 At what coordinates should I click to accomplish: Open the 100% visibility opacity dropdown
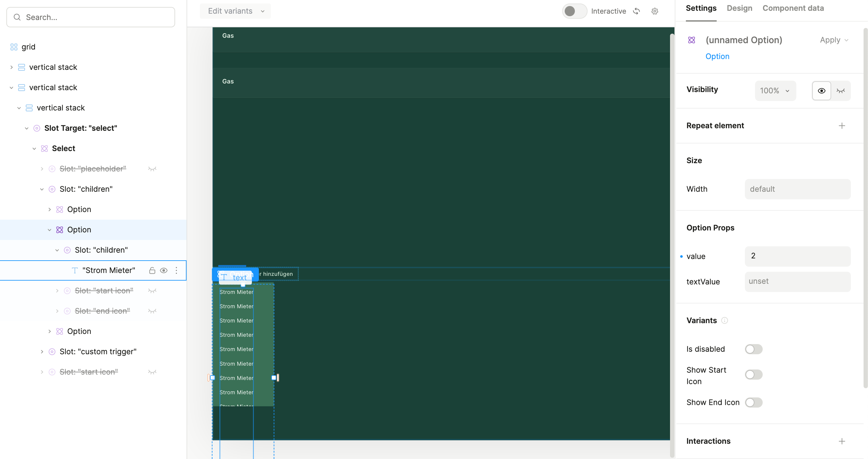tap(775, 91)
